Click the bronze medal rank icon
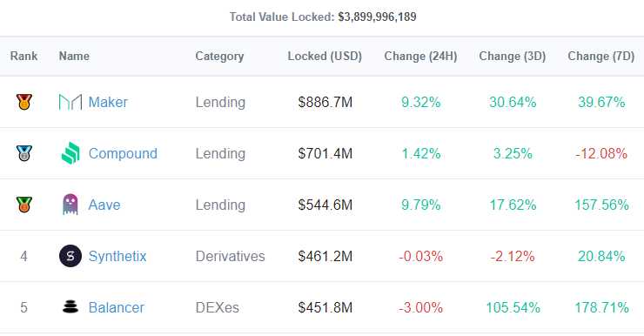 (23, 205)
